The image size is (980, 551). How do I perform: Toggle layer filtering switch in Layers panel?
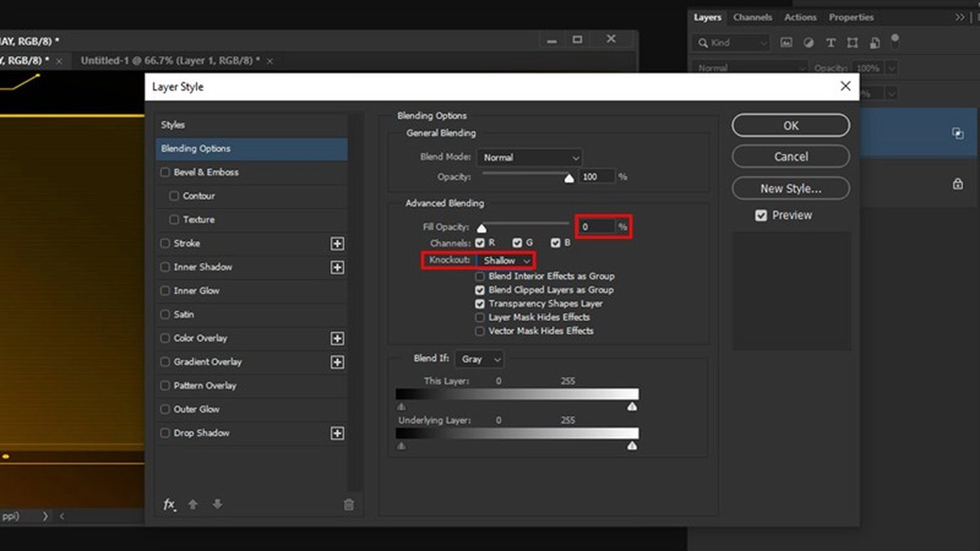895,41
